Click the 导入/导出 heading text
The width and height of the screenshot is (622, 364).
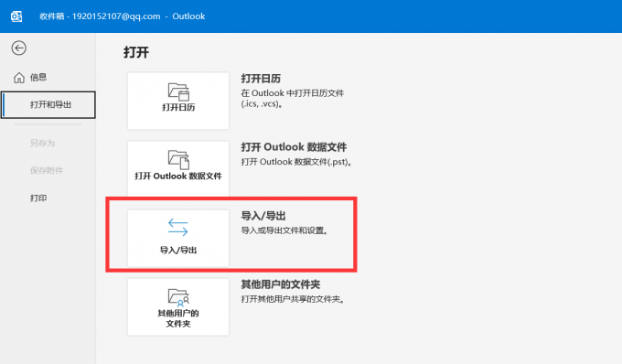tap(263, 216)
